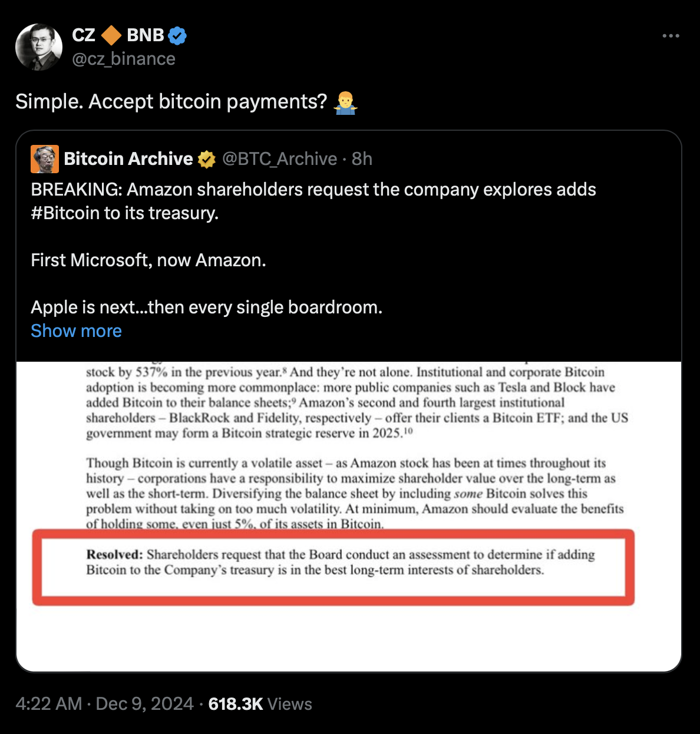Click the 8h timestamp on quoted tweet
Screen dimensions: 700x734
click(362, 159)
